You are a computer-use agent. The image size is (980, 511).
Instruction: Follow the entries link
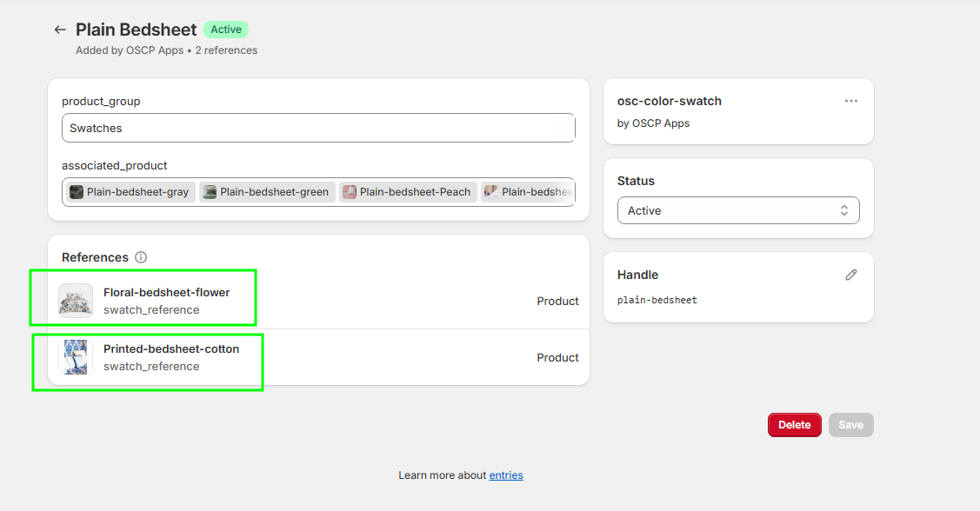(x=506, y=475)
